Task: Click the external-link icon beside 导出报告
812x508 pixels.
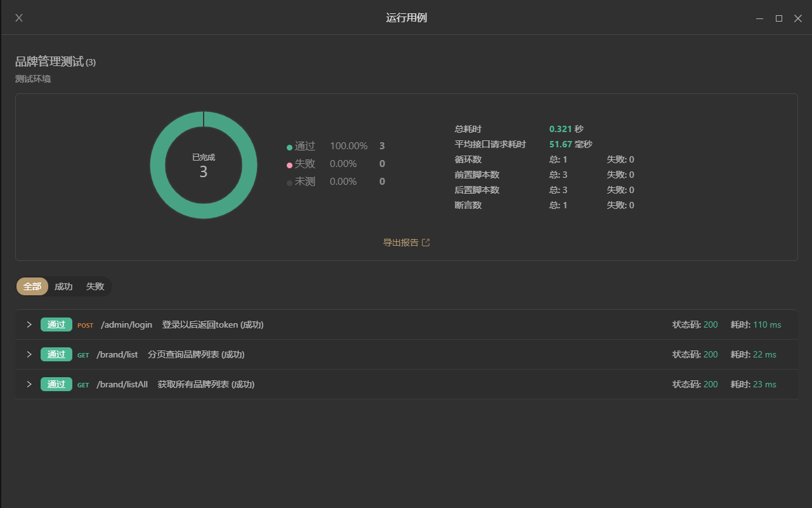Action: [426, 242]
